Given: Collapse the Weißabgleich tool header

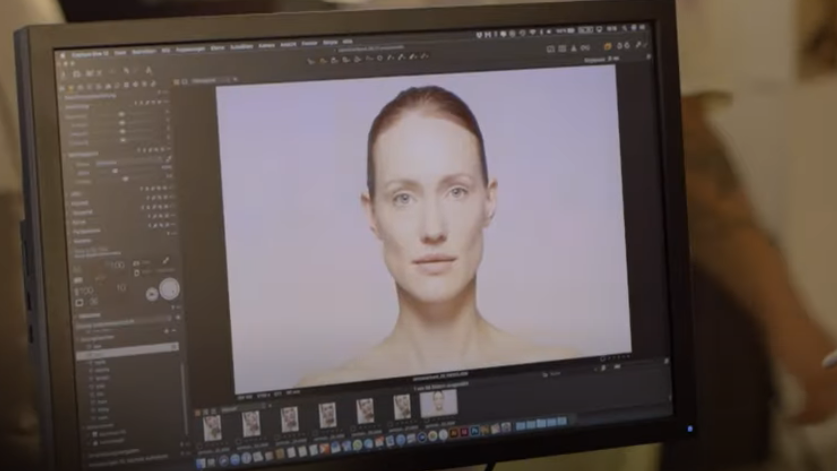Looking at the screenshot, I should click(82, 154).
